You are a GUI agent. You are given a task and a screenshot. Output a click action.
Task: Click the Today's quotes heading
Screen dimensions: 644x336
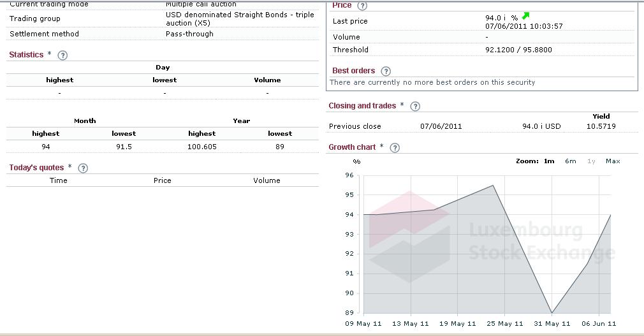[x=36, y=168]
